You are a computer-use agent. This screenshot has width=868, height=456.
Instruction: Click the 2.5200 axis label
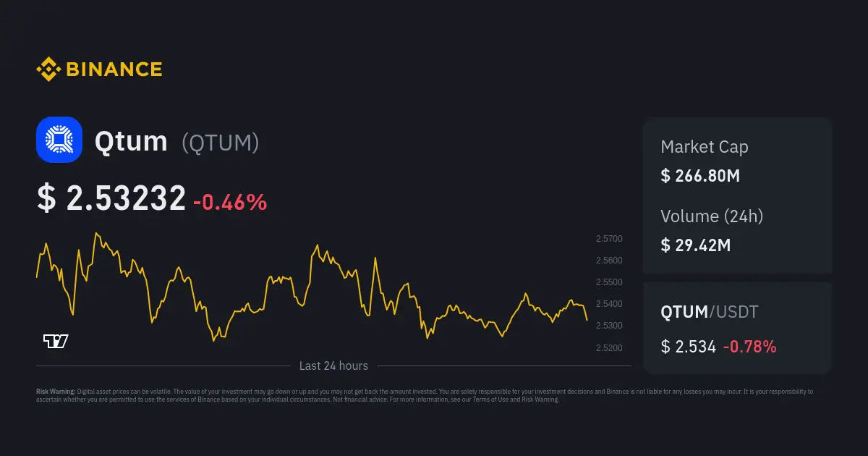tap(609, 348)
